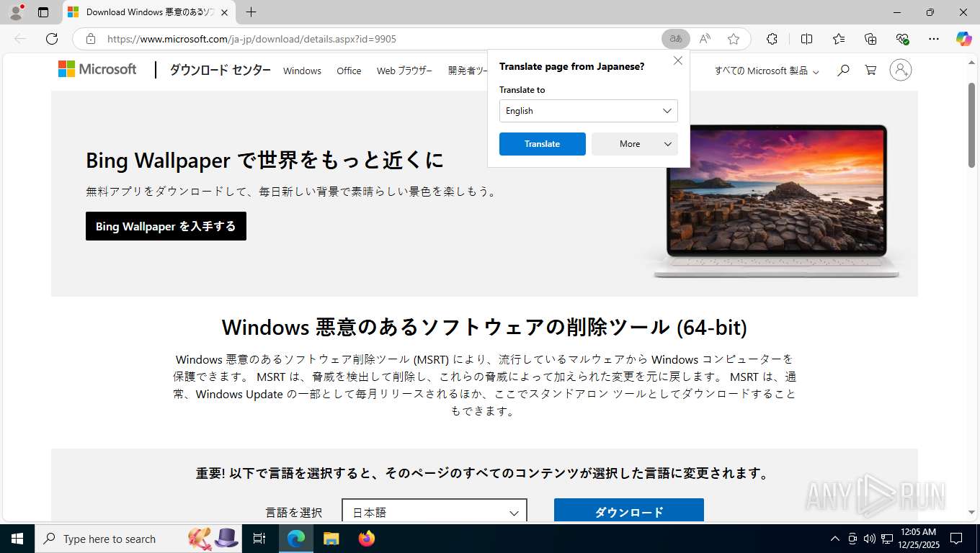The width and height of the screenshot is (980, 553).
Task: Expand すべての Microsoft 製品 menu
Action: (x=767, y=71)
